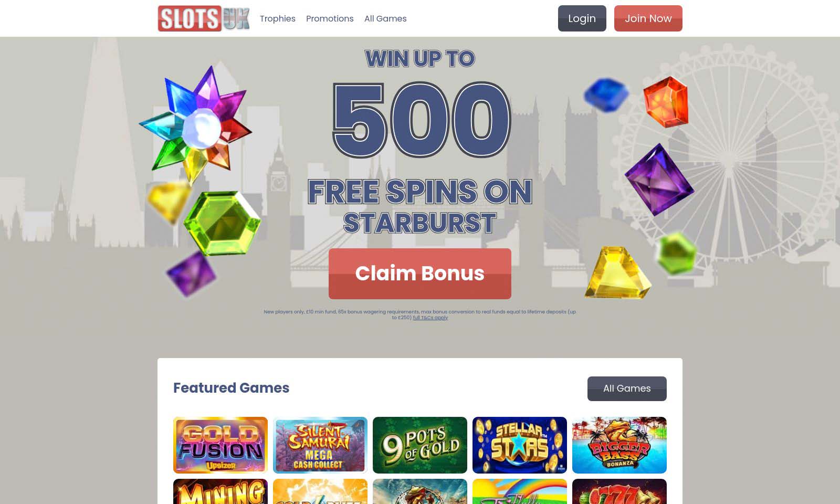
Task: Click All Games button in Featured Games
Action: (627, 388)
